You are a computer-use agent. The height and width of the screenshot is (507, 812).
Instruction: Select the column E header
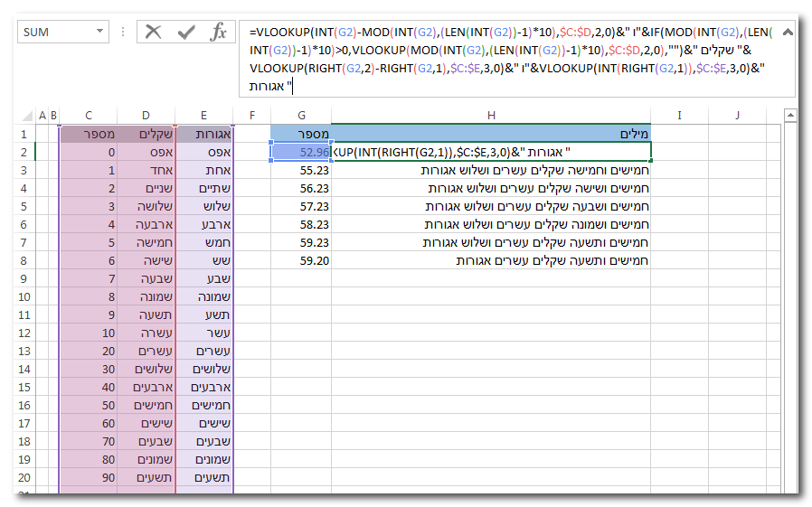click(x=204, y=115)
